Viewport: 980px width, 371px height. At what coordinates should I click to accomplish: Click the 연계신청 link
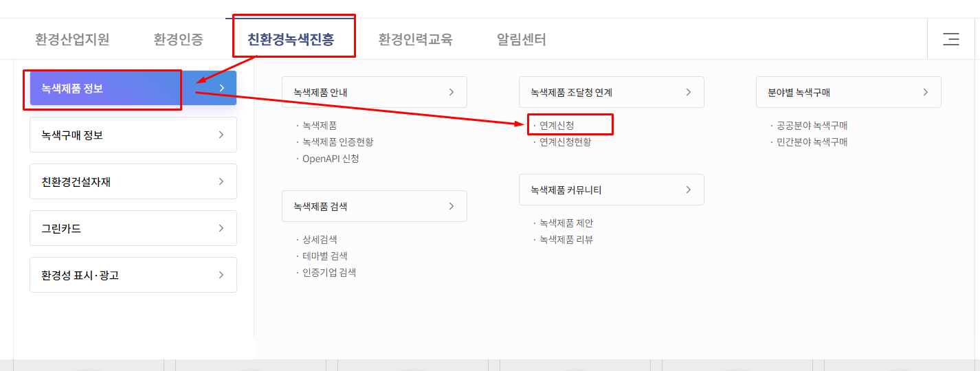[x=557, y=126]
